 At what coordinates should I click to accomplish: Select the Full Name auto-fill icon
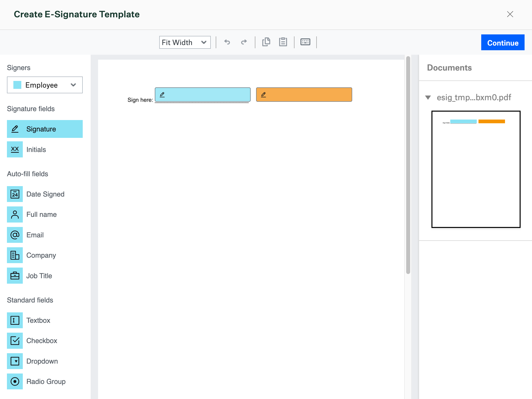[x=15, y=214]
